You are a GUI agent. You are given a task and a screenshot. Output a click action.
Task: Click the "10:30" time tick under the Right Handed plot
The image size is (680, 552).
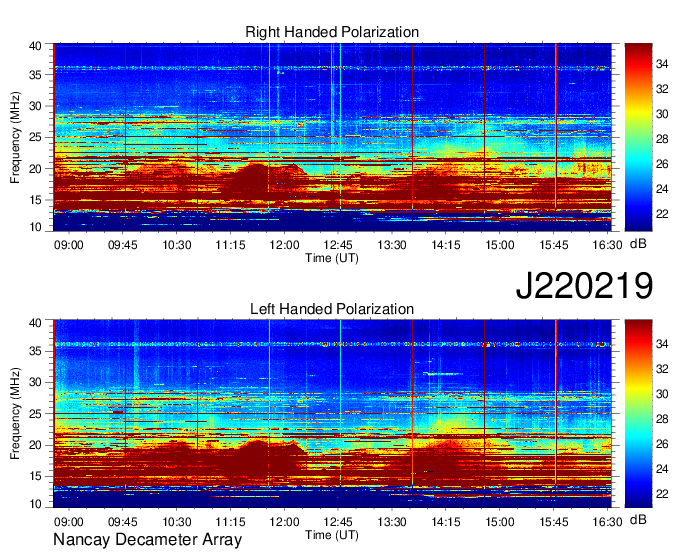coord(177,245)
